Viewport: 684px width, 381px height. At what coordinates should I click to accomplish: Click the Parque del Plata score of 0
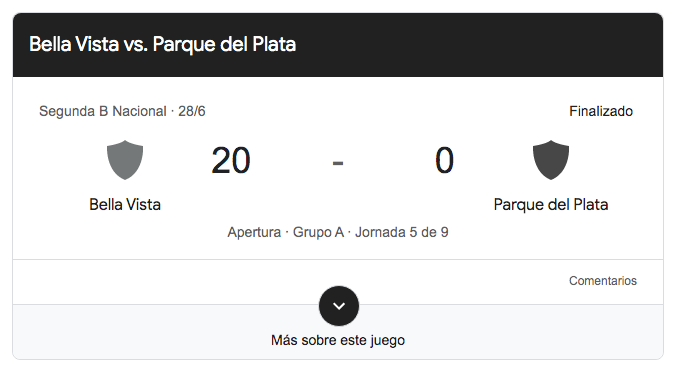tap(444, 161)
